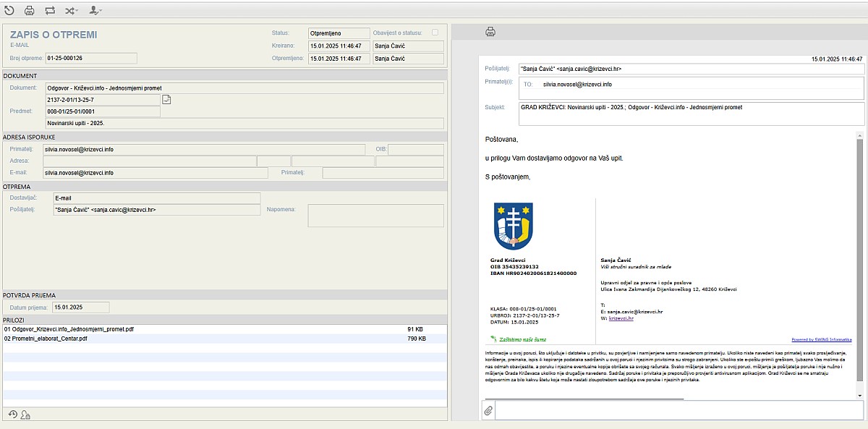Viewport: 868px width, 429px height.
Task: Click the user lock permissions icon at bottom left
Action: [x=25, y=415]
